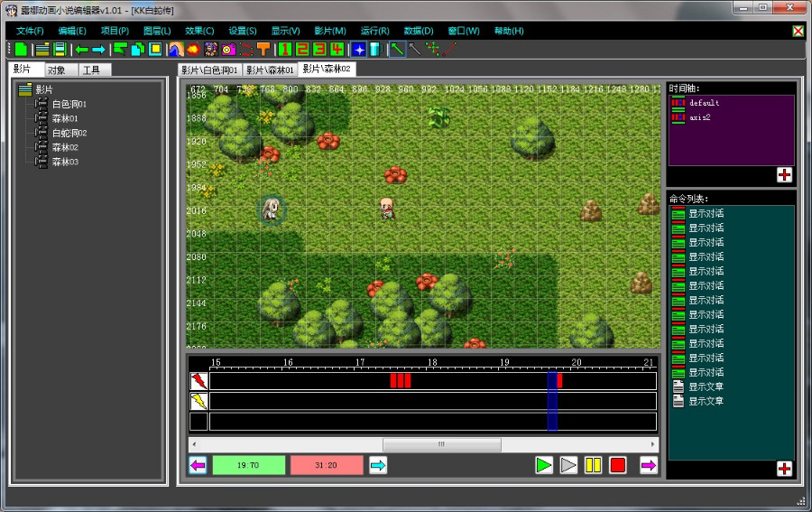Stop playback with red stop button
This screenshot has height=512, width=812.
pos(618,465)
